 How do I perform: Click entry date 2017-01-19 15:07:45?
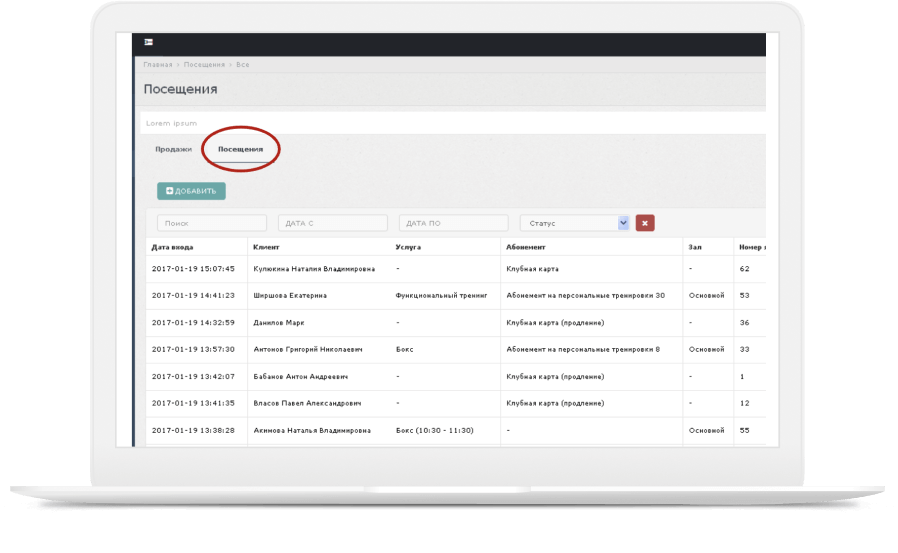[193, 268]
